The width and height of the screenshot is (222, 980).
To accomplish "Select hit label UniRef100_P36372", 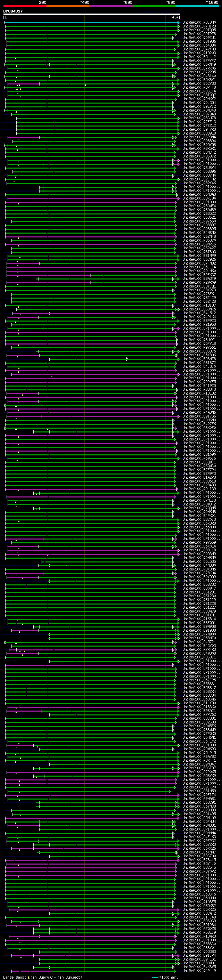I will pyautogui.click(x=199, y=156).
